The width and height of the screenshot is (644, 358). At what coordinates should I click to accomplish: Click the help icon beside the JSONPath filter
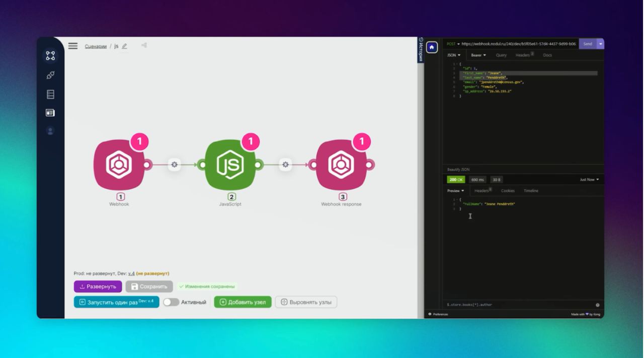[598, 305]
